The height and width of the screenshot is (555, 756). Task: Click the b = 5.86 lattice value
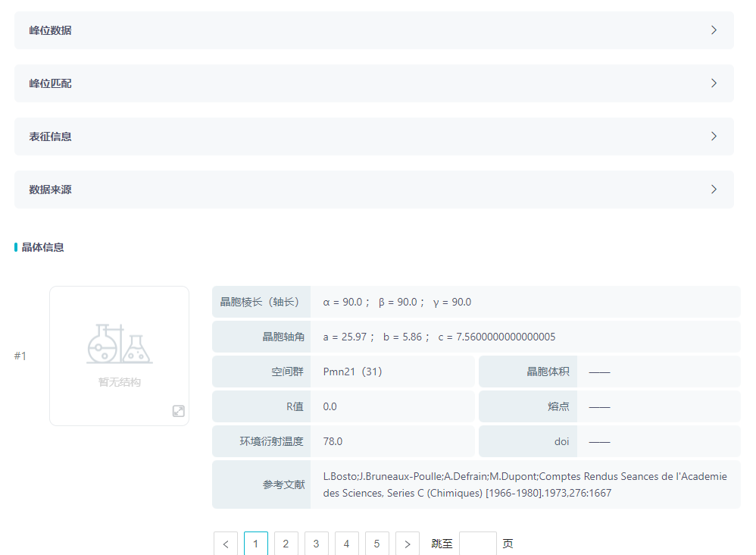402,337
